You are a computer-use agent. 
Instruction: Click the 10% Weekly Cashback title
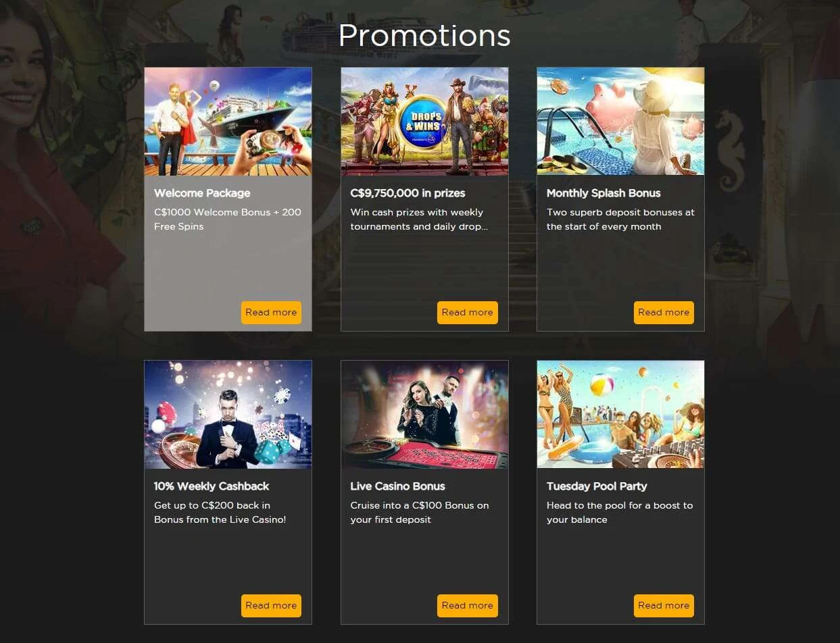tap(212, 486)
